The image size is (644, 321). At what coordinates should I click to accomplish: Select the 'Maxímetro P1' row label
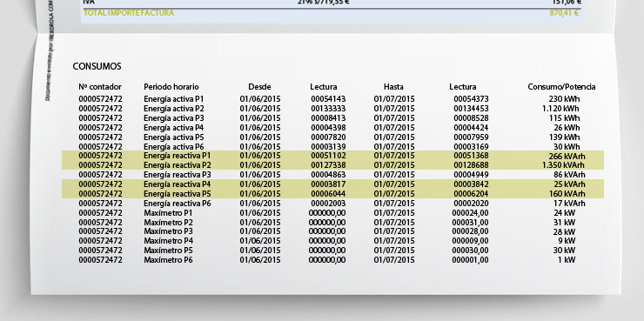[168, 213]
